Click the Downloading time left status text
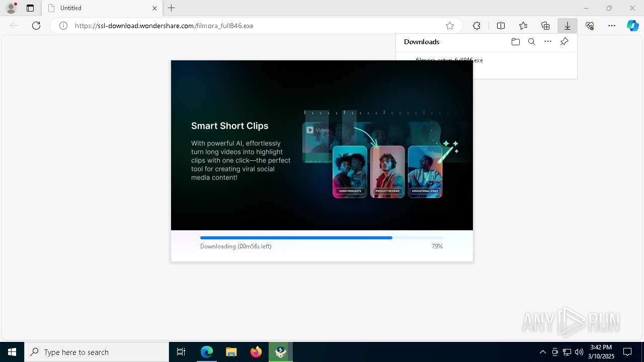The image size is (644, 362). click(x=236, y=246)
